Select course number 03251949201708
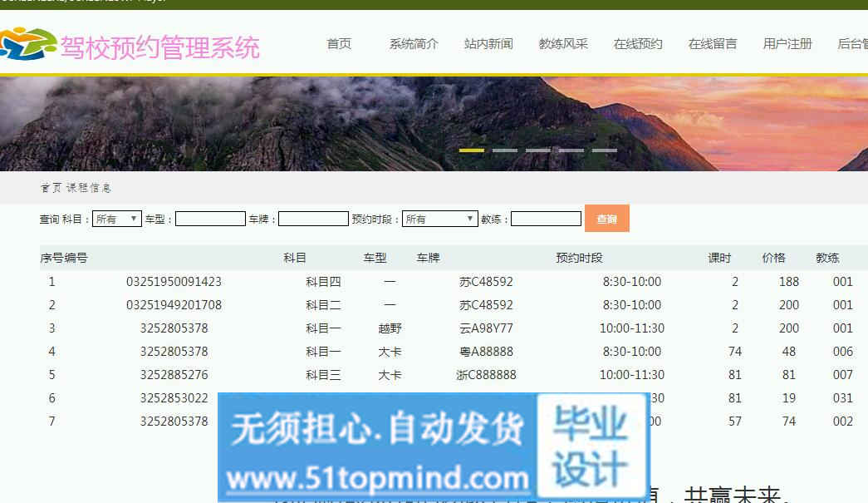 click(174, 304)
